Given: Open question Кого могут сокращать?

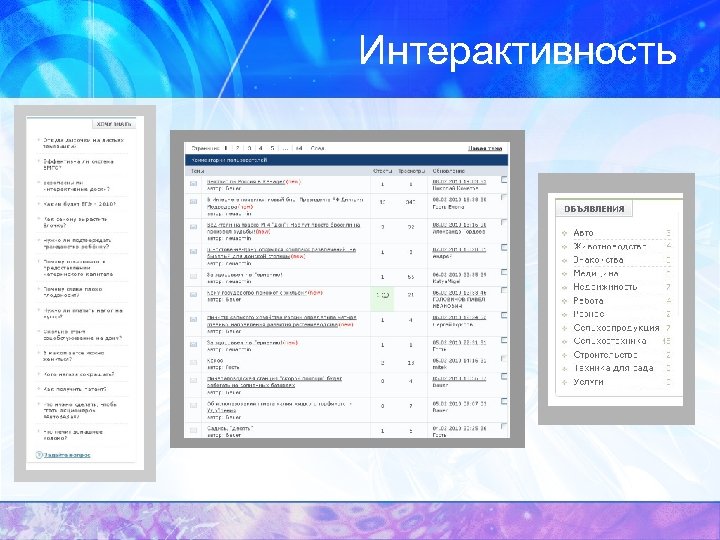Looking at the screenshot, I should point(79,374).
